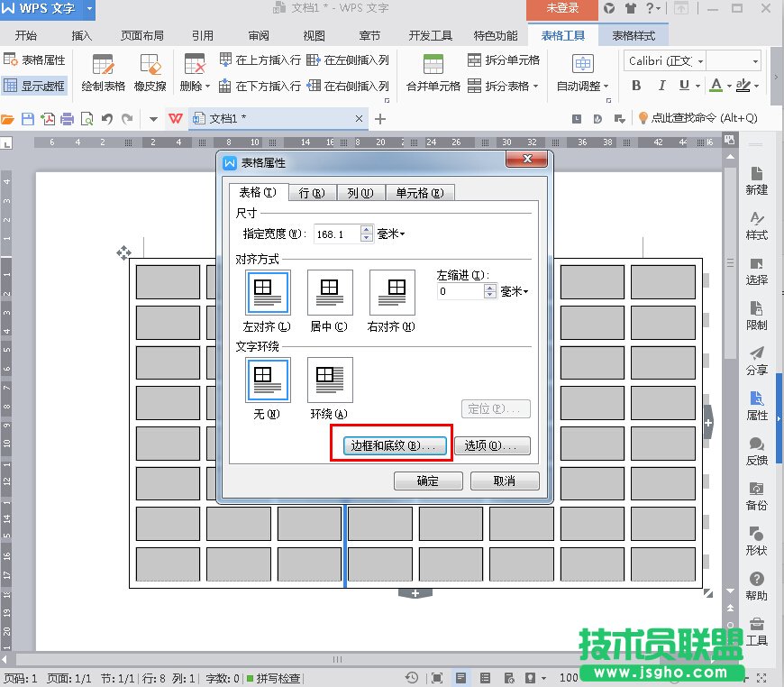Open the 表格样式 ribbon tab

point(635,36)
